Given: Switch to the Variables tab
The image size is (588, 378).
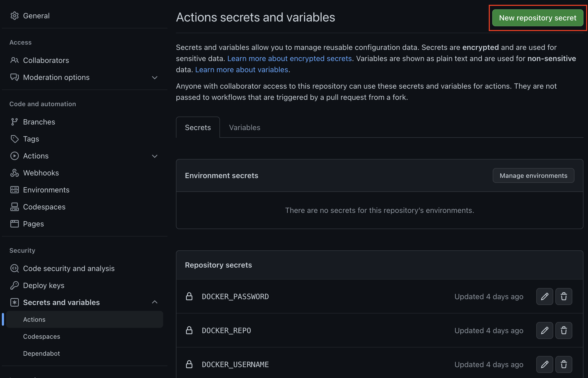Looking at the screenshot, I should [244, 127].
